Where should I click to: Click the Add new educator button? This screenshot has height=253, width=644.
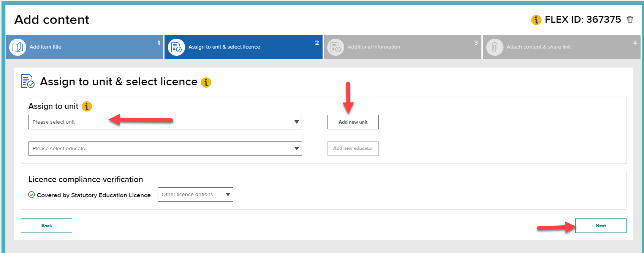pyautogui.click(x=353, y=148)
